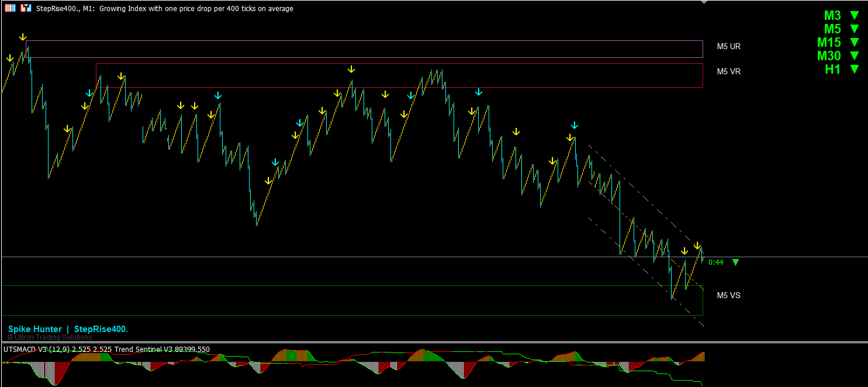868x387 pixels.
Task: Click the cyan arrow above the peak before the dashed channel
Action: click(574, 125)
